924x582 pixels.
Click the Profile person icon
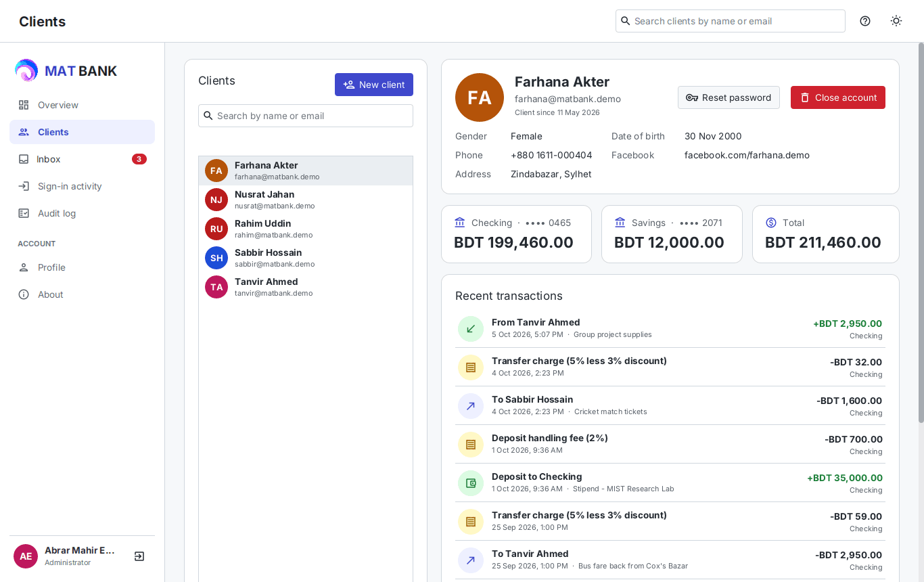[24, 267]
